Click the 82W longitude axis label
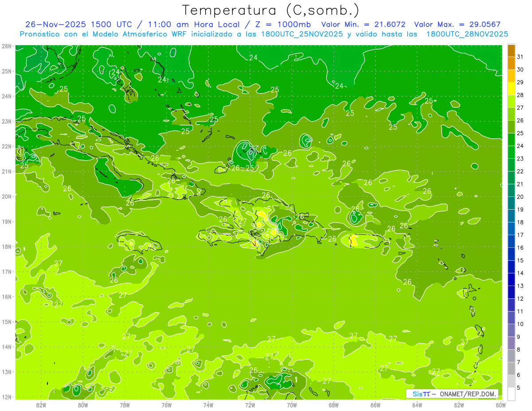This screenshot has width=532, height=411. [x=41, y=405]
